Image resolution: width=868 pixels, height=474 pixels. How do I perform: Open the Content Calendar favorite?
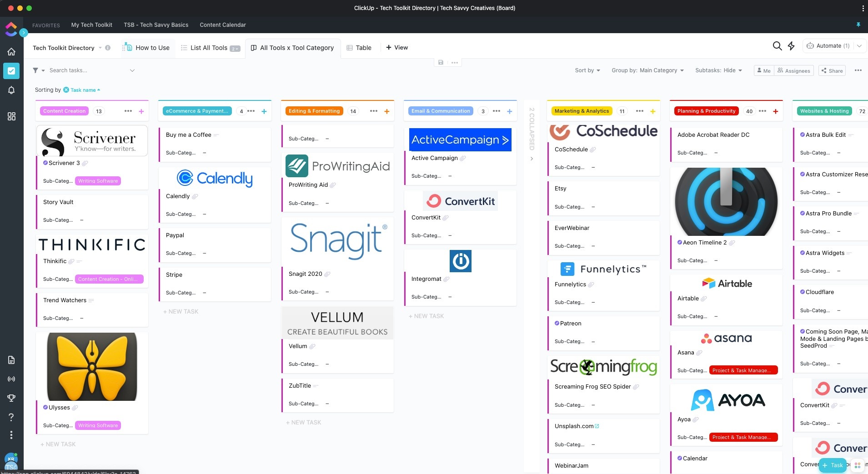(223, 25)
